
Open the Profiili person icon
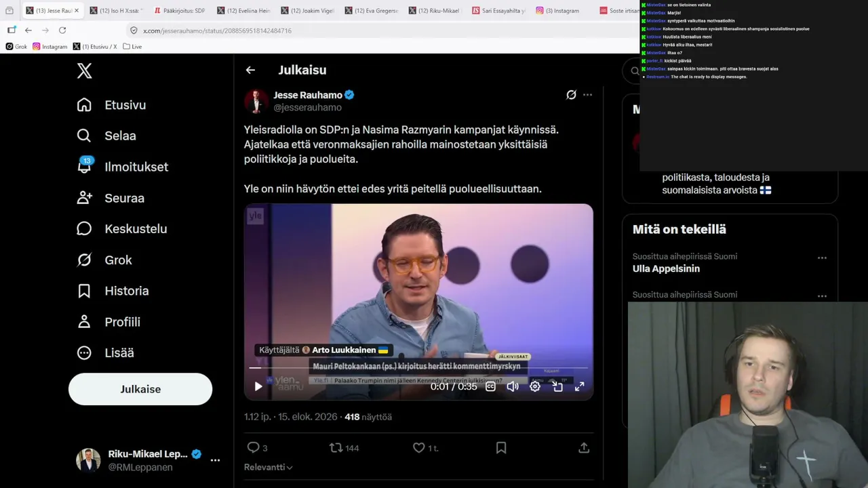pos(84,322)
